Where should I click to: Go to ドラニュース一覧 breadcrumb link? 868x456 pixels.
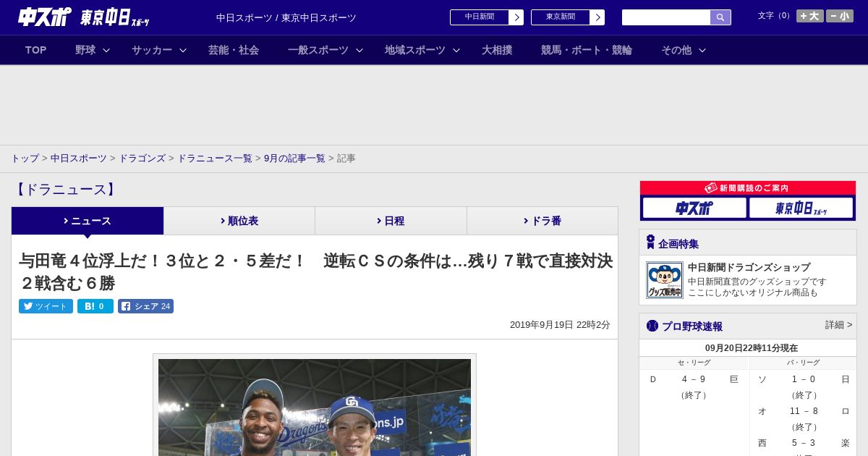[215, 159]
